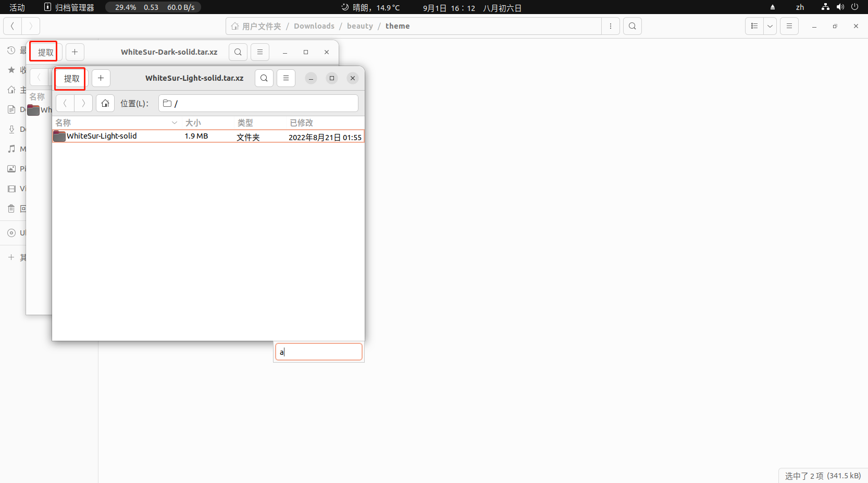
Task: Open date and time panel in top bar
Action: 472,8
